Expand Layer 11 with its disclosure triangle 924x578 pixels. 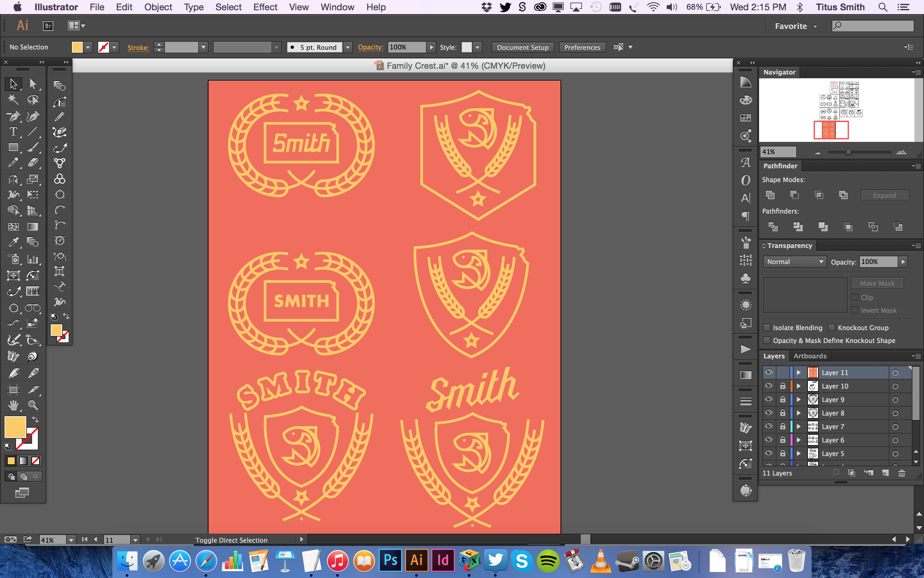pyautogui.click(x=798, y=372)
